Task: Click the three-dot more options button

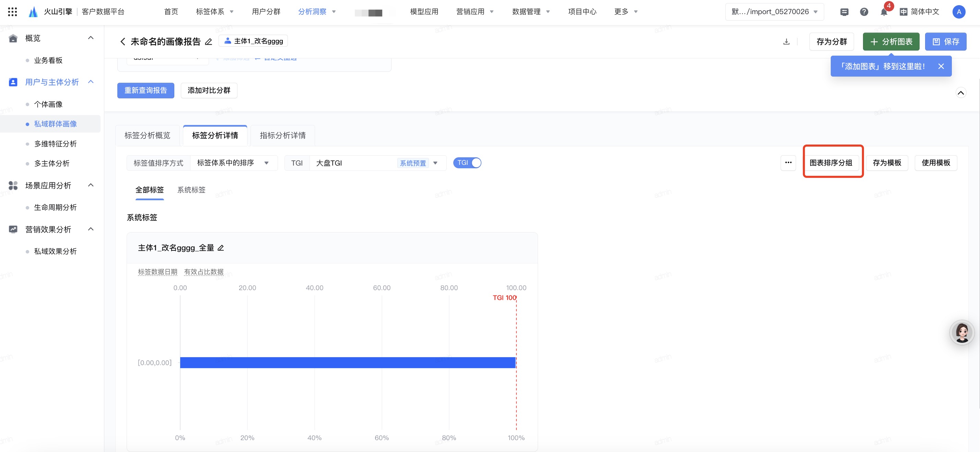Action: pos(788,162)
